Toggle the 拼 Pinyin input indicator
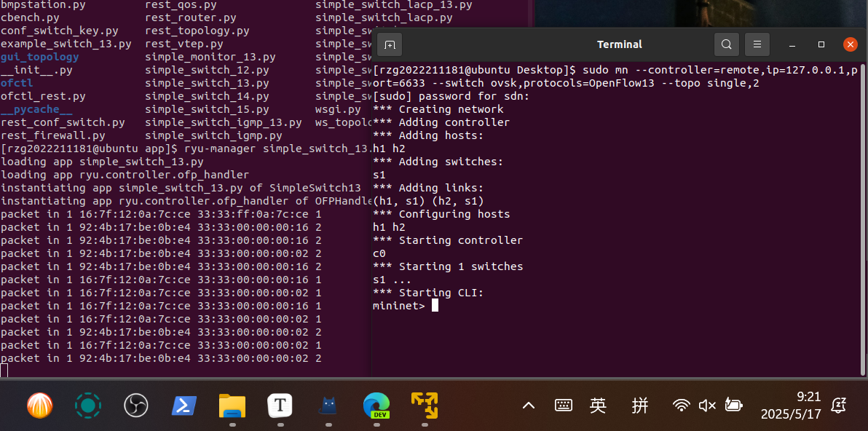The width and height of the screenshot is (868, 431). (640, 406)
